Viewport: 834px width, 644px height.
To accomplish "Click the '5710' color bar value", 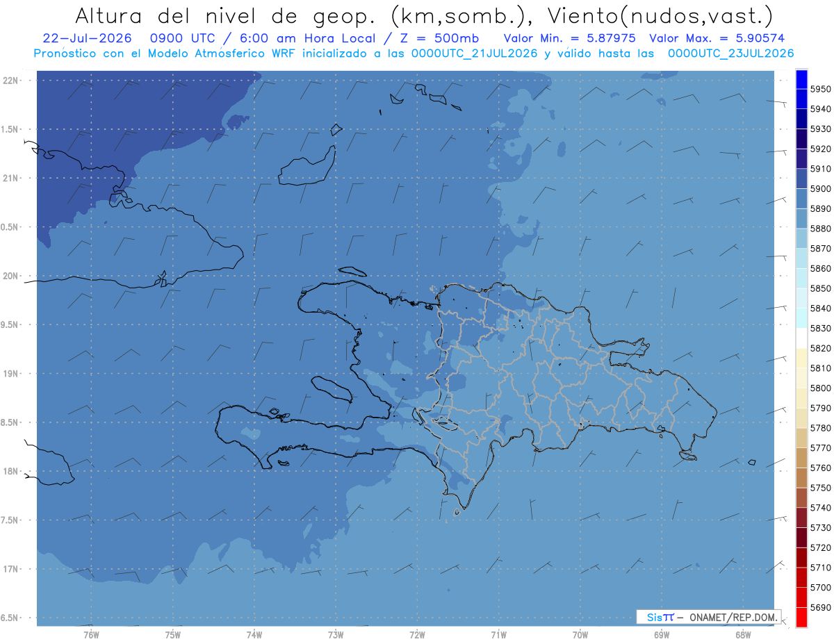I will (x=820, y=568).
